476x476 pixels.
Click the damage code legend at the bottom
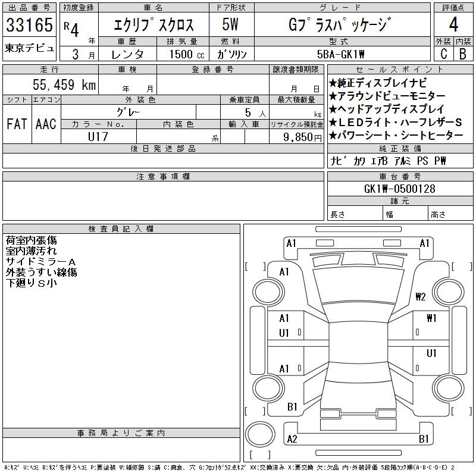(229, 468)
